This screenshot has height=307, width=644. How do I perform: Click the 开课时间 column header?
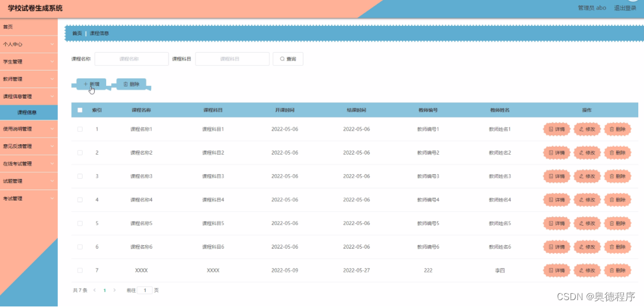tap(284, 110)
